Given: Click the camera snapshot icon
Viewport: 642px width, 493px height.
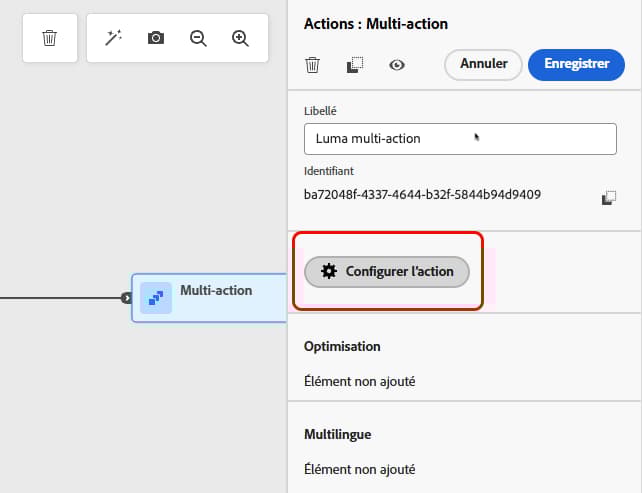Looking at the screenshot, I should [156, 38].
